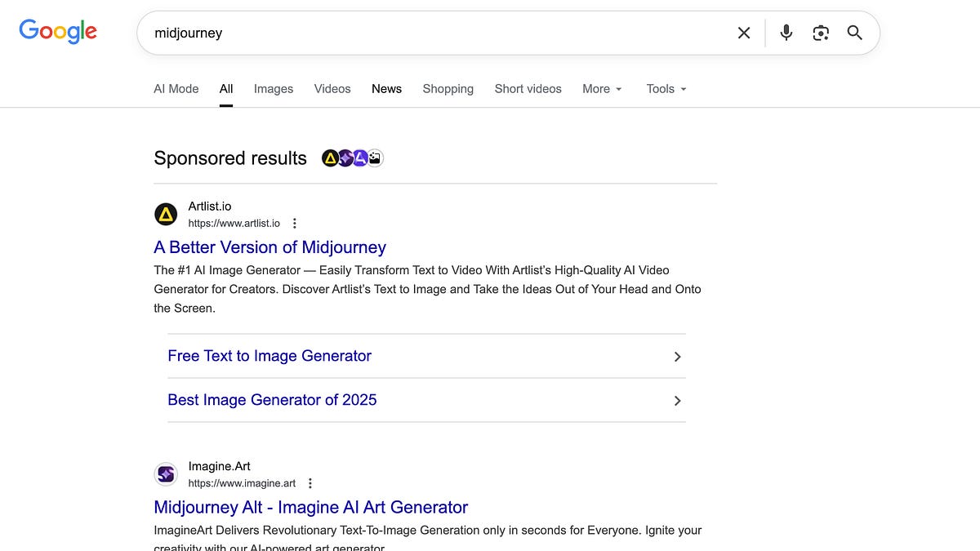The height and width of the screenshot is (551, 980).
Task: Open 'Free Text to Image Generator' sitelink
Action: (269, 356)
